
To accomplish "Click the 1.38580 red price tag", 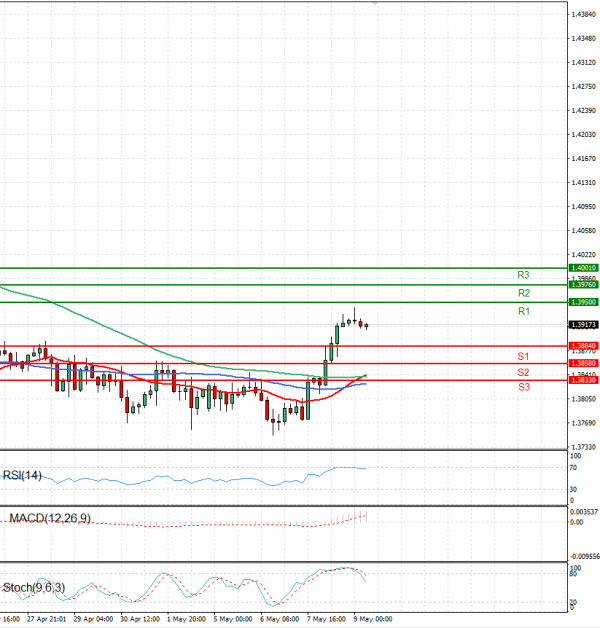I will point(583,363).
